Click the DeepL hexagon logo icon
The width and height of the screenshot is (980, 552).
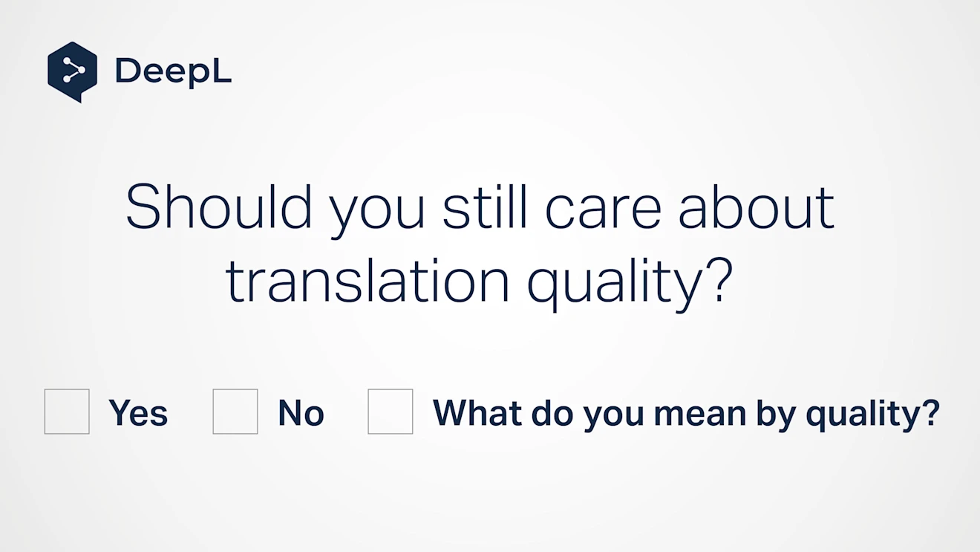[x=73, y=71]
